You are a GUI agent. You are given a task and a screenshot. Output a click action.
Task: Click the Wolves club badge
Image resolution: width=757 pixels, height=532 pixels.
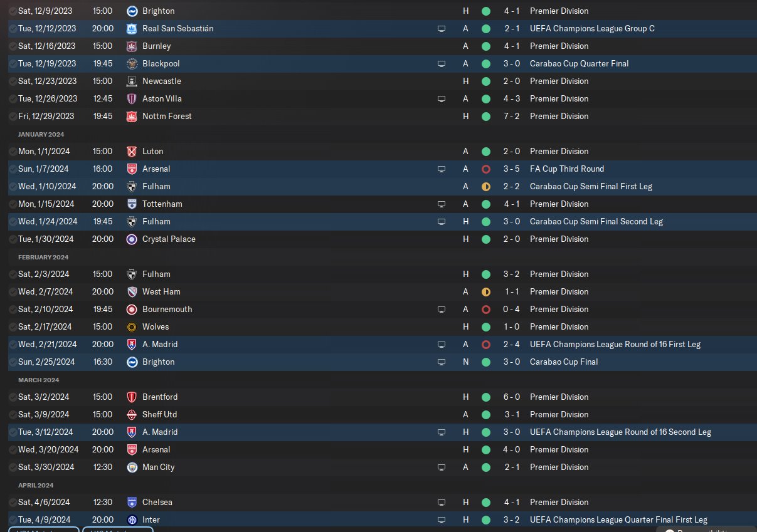click(132, 326)
